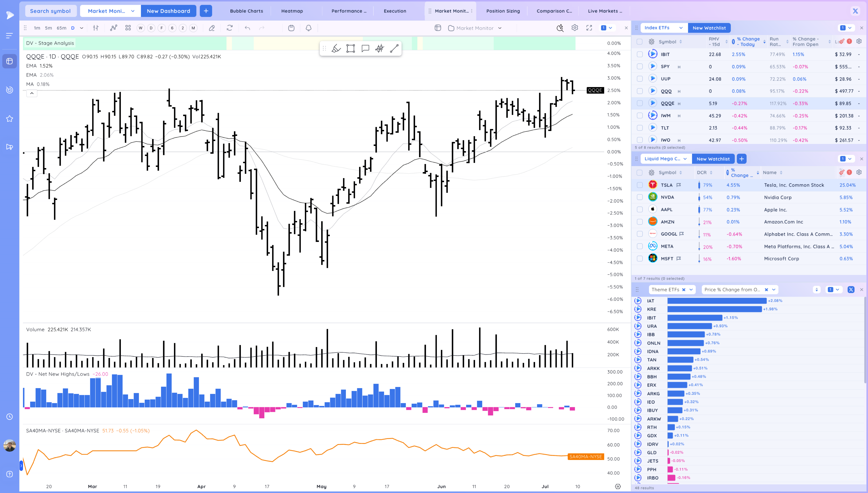Expand the Index ETFs watchlist dropdown
The image size is (868, 493).
pyautogui.click(x=681, y=28)
